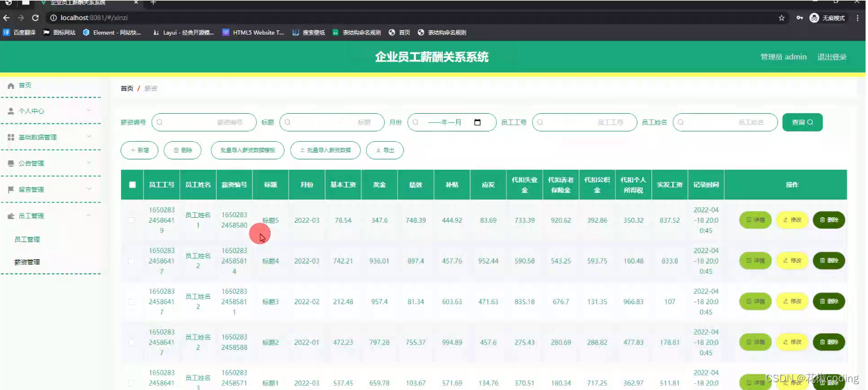The height and width of the screenshot is (390, 868).
Task: Expand 公告管理 menu chevron
Action: [x=89, y=163]
